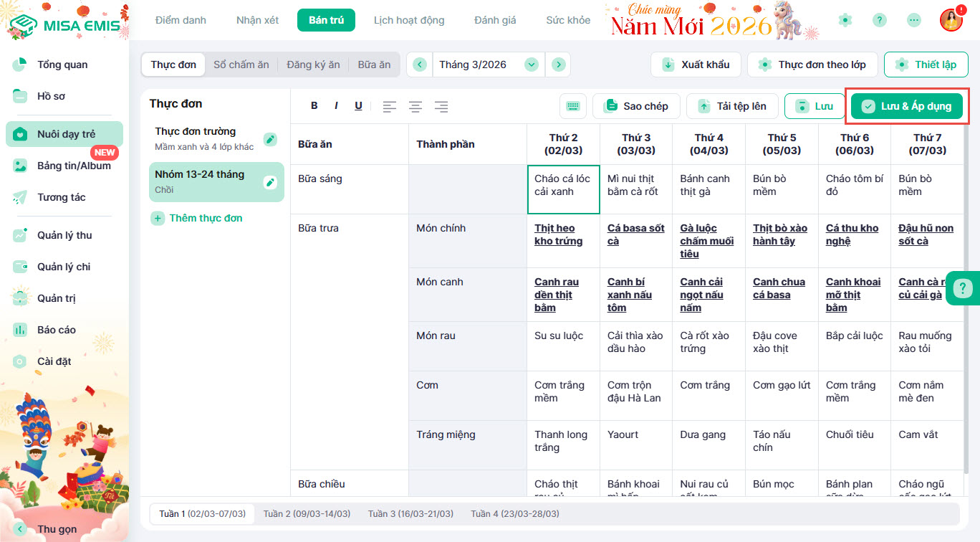Select the Cháo tôm bí đỏ menu cell
980x542 pixels.
(854, 185)
